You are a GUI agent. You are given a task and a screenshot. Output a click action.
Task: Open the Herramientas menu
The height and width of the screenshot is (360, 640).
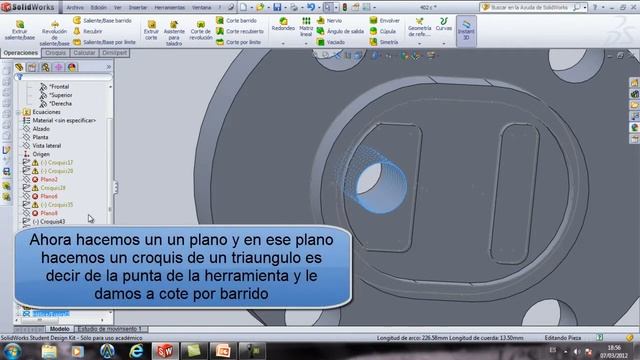coord(170,7)
